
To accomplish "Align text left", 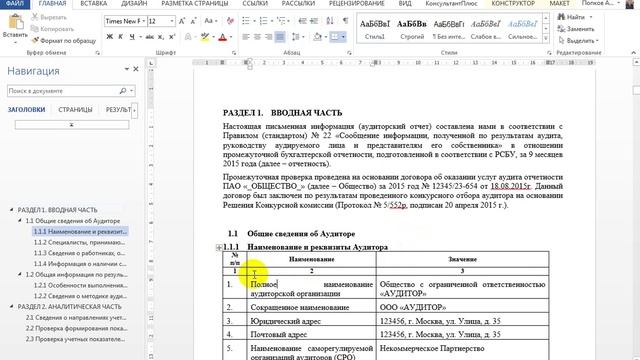I will 246,37.
